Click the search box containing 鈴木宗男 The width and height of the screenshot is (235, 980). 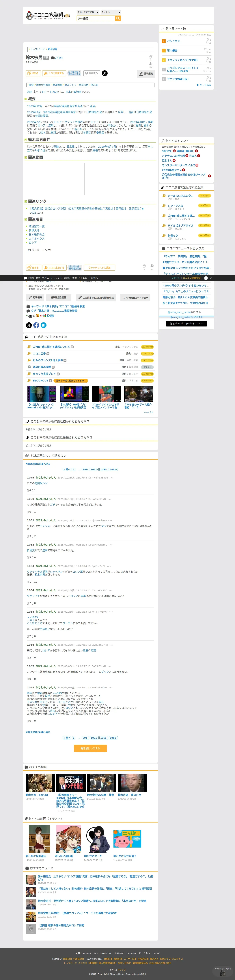(96, 18)
